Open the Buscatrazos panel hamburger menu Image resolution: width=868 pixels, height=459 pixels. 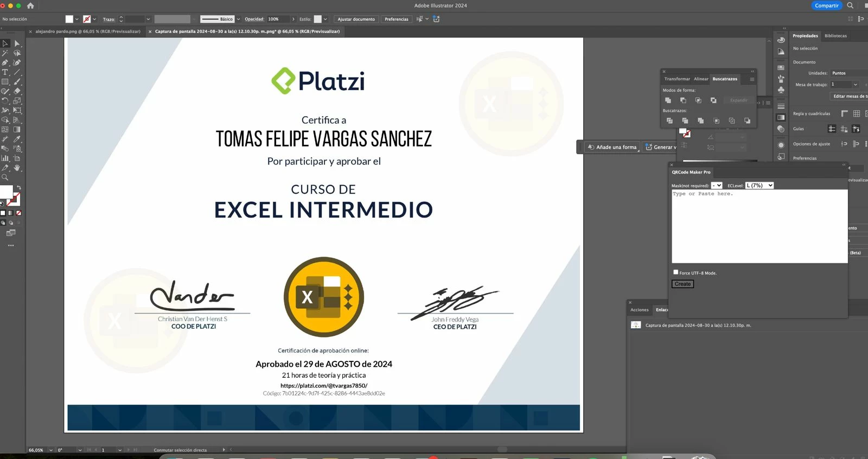752,79
